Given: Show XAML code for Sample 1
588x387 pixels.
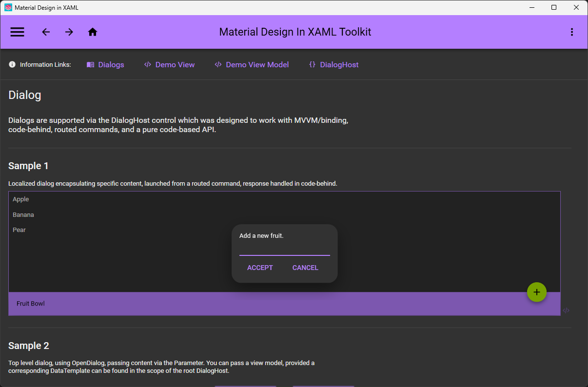Looking at the screenshot, I should pos(566,310).
